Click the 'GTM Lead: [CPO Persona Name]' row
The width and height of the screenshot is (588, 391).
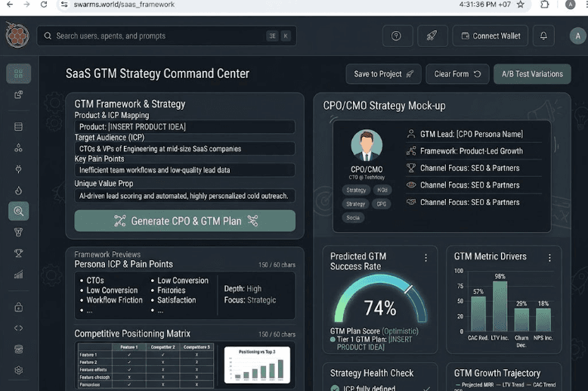click(474, 134)
